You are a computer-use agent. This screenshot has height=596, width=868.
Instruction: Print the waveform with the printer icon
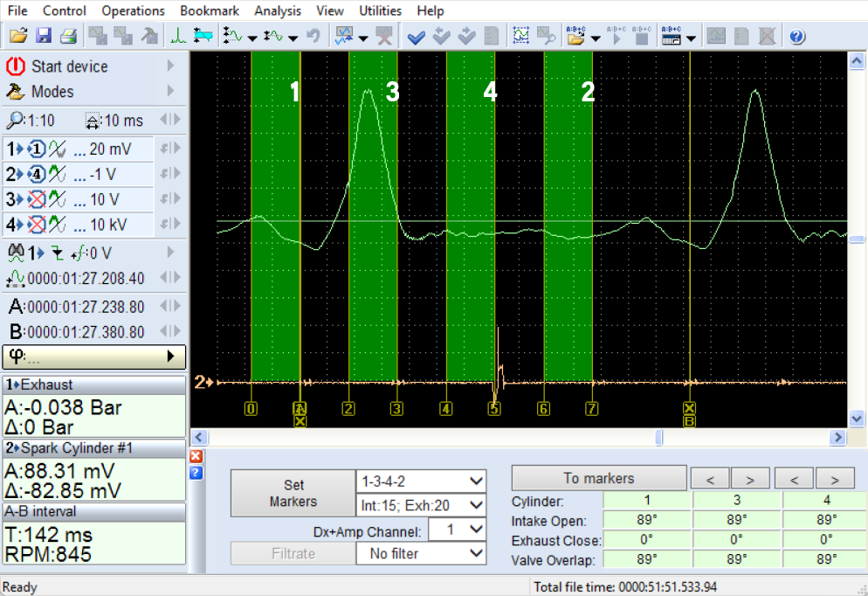[68, 37]
